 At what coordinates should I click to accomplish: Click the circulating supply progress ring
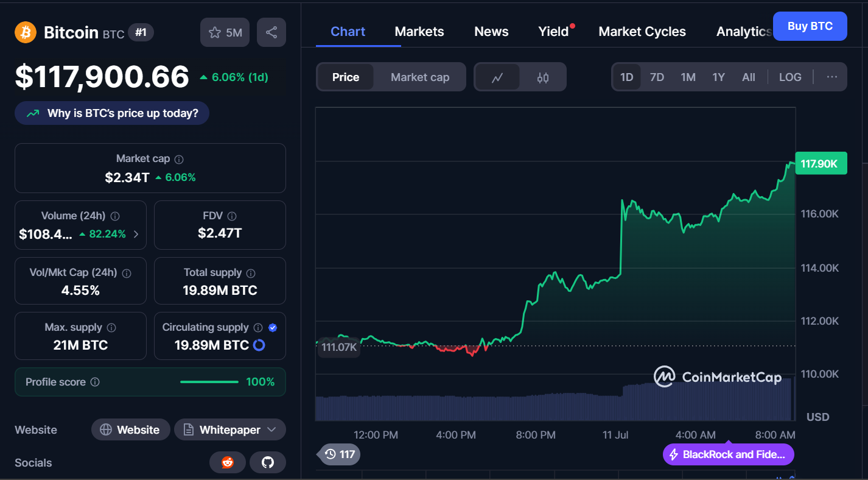click(259, 345)
